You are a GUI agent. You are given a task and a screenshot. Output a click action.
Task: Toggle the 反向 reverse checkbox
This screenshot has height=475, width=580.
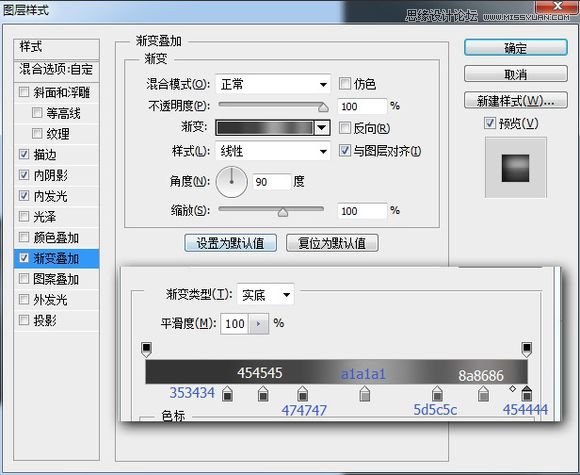click(x=345, y=128)
